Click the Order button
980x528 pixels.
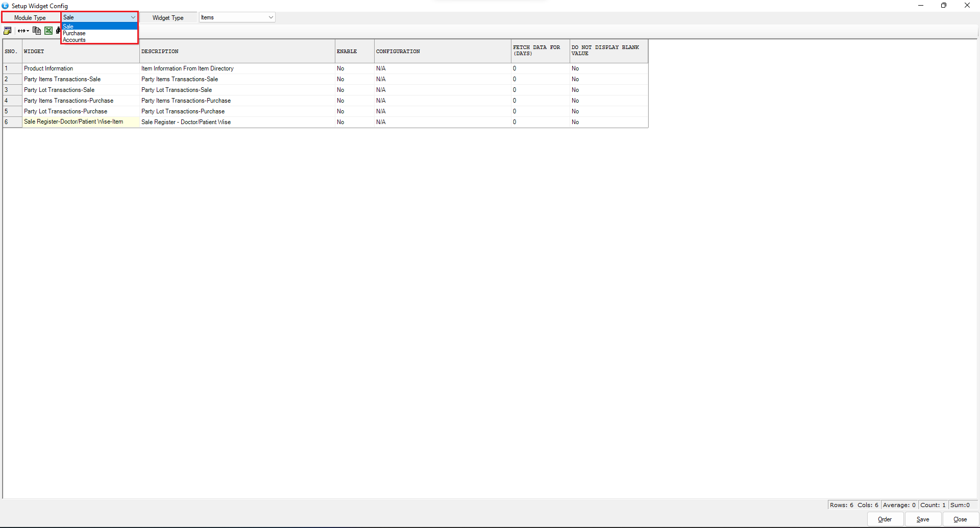[x=885, y=519]
